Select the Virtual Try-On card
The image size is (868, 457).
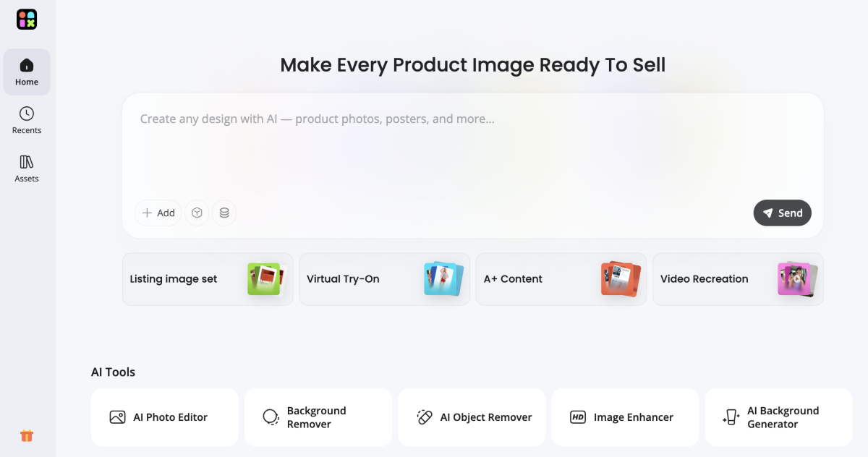(384, 279)
